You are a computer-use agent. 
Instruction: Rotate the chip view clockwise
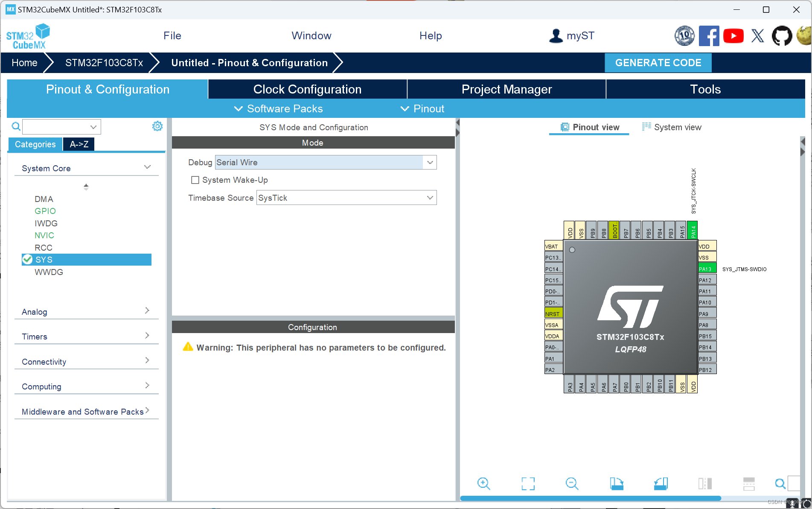(x=617, y=483)
